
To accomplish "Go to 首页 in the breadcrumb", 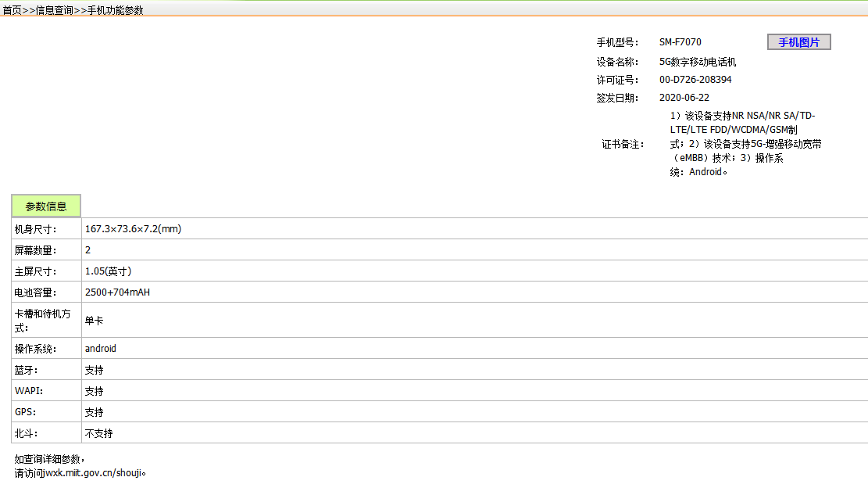I will click(12, 10).
